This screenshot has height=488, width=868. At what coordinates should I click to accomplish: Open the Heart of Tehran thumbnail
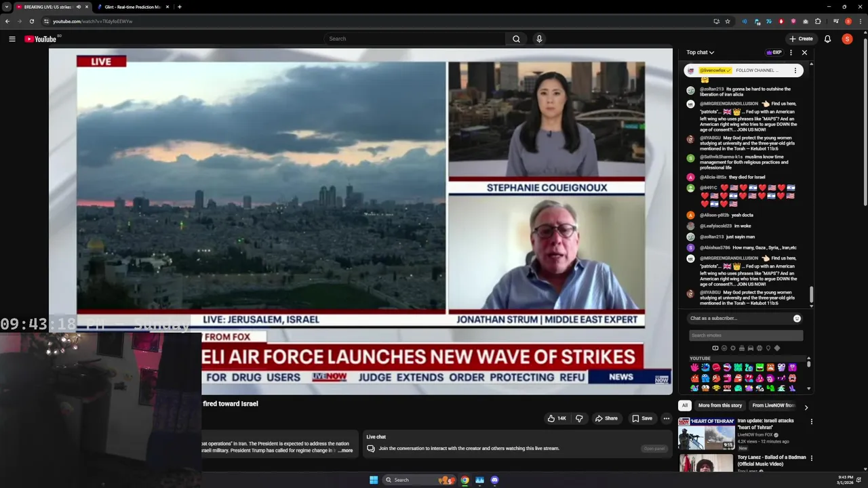(706, 433)
